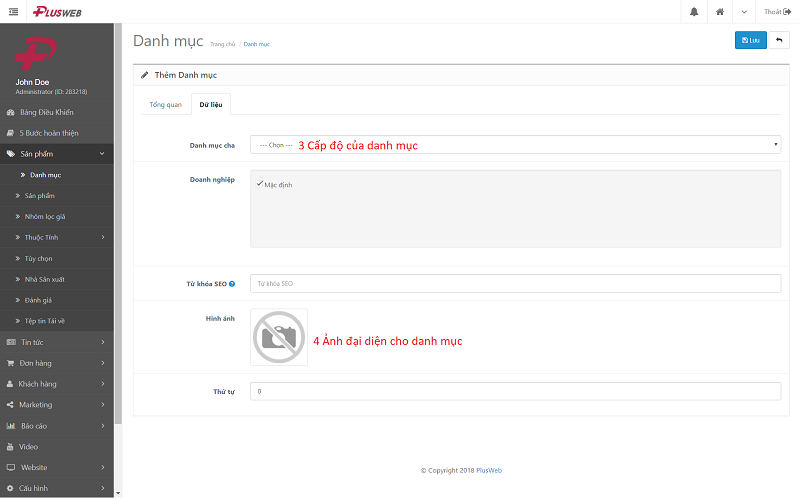Show the Từ khóa SEO help tooltip icon
Image resolution: width=800 pixels, height=498 pixels.
232,284
